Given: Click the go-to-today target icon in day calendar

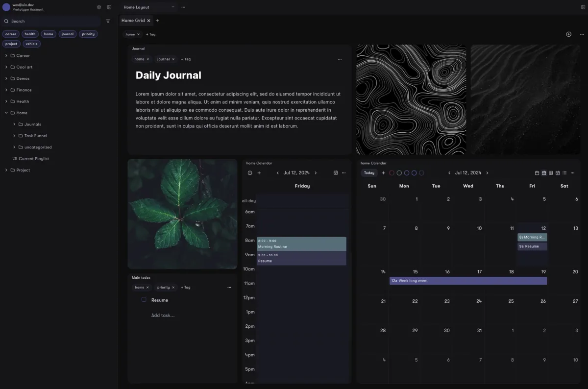Looking at the screenshot, I should pyautogui.click(x=250, y=173).
